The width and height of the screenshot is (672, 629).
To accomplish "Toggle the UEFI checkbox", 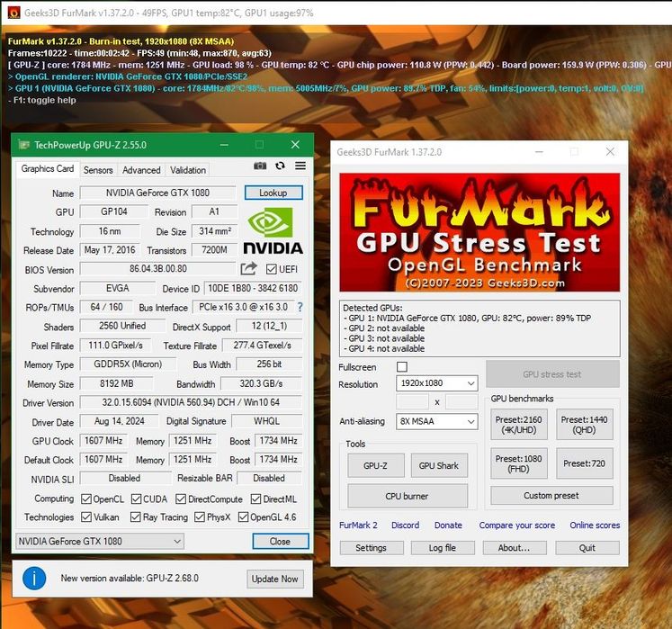I will coord(271,269).
